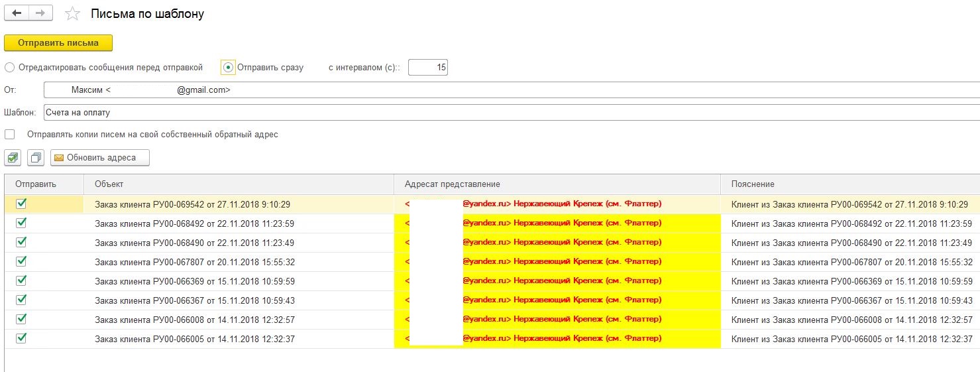Select Отредактировать сообщения перед отправкой option

[9, 68]
